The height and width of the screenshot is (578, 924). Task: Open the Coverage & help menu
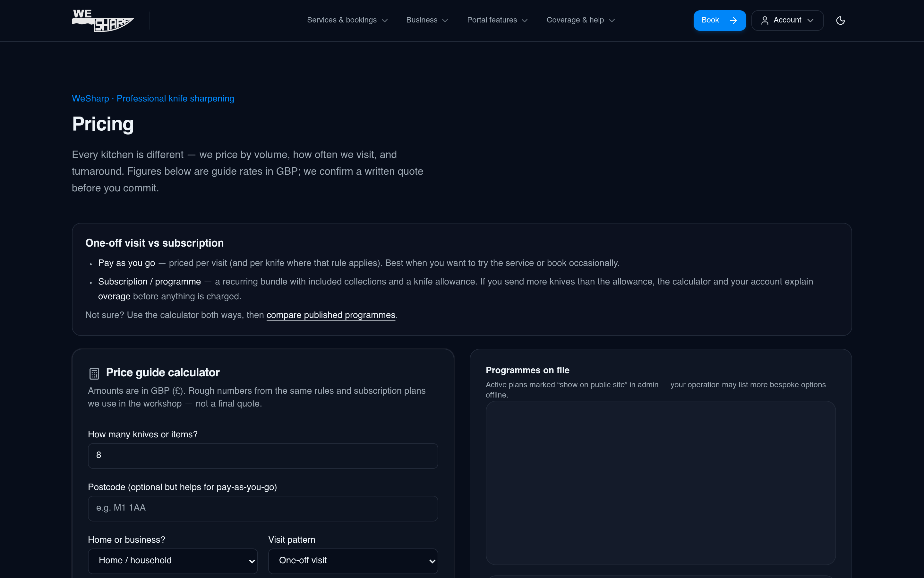(580, 20)
